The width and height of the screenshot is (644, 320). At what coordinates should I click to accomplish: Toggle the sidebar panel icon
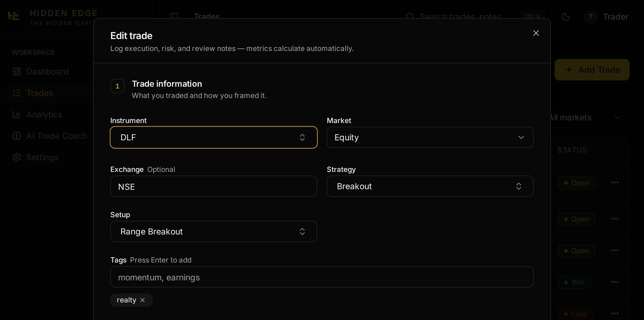click(x=174, y=16)
